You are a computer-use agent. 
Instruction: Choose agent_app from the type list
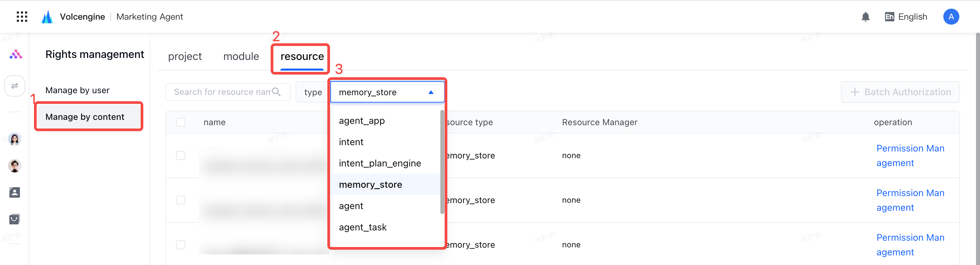coord(385,121)
